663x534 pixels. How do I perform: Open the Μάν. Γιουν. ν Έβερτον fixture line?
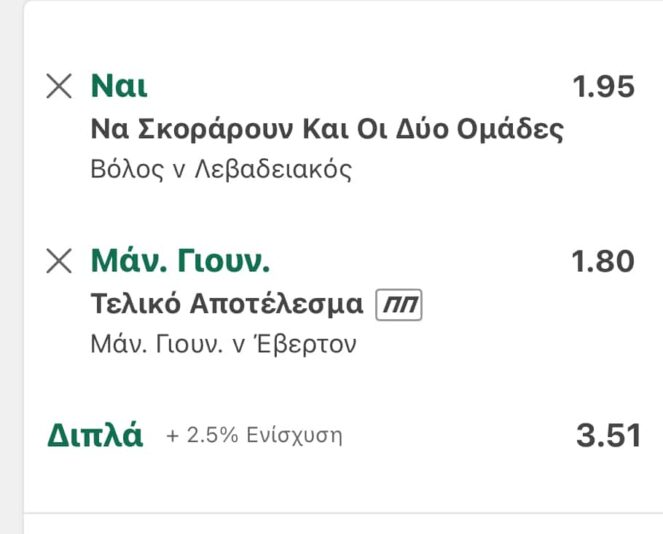(223, 344)
